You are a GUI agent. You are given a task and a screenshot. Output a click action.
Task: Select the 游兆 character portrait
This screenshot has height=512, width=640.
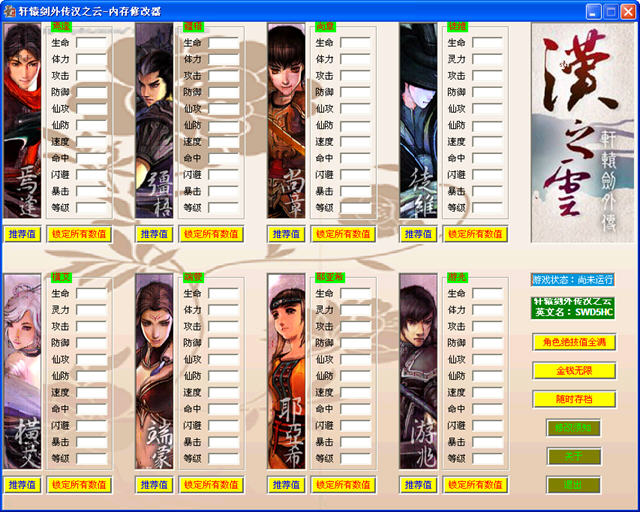point(418,372)
